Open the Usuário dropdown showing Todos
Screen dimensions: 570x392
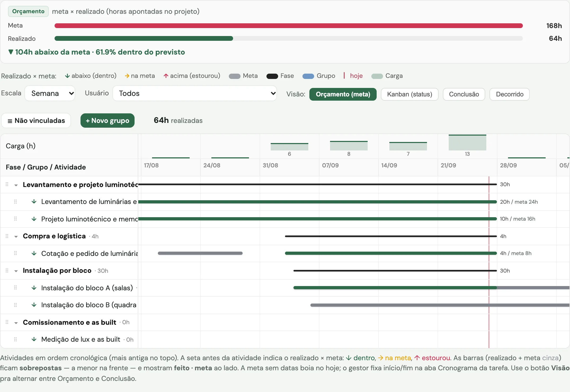[x=195, y=93]
